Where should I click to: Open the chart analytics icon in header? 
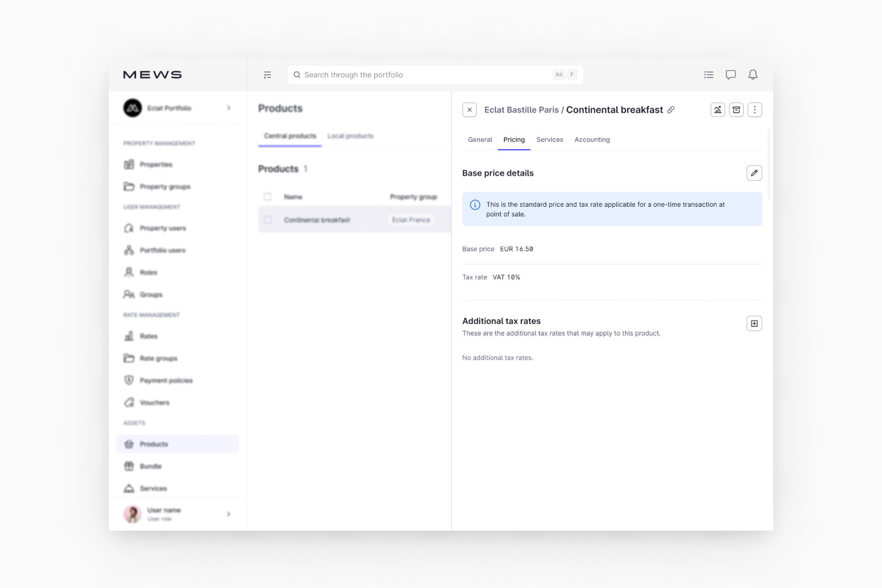(717, 110)
